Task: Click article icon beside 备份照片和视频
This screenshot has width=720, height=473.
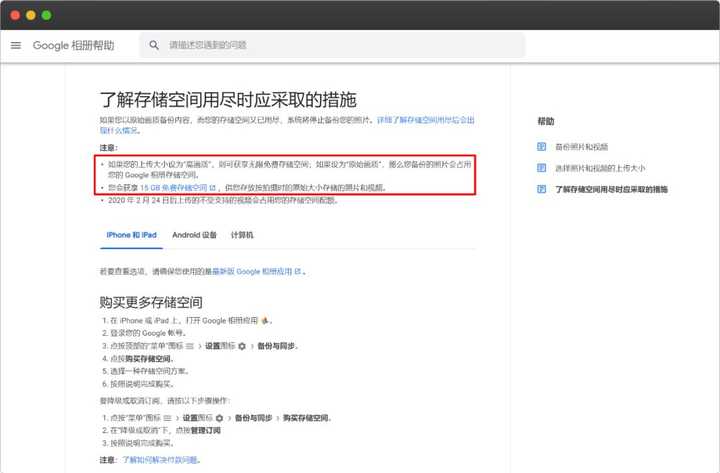Action: pyautogui.click(x=542, y=146)
